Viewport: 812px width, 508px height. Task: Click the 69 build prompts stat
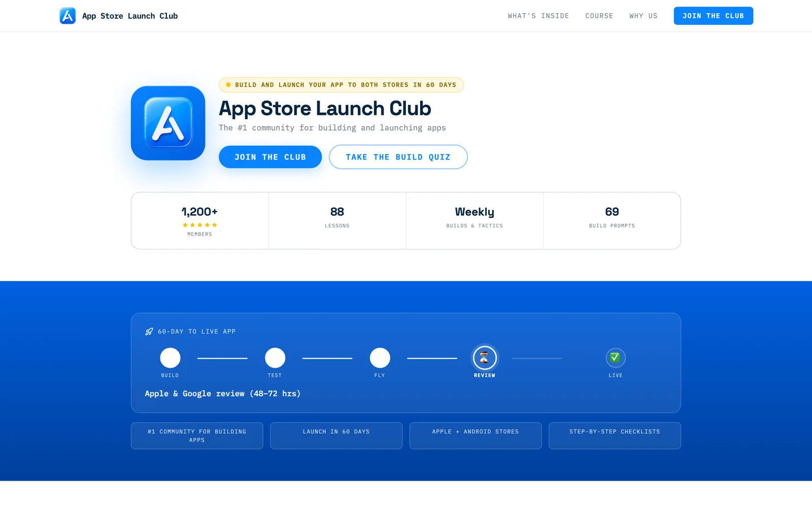coord(612,220)
